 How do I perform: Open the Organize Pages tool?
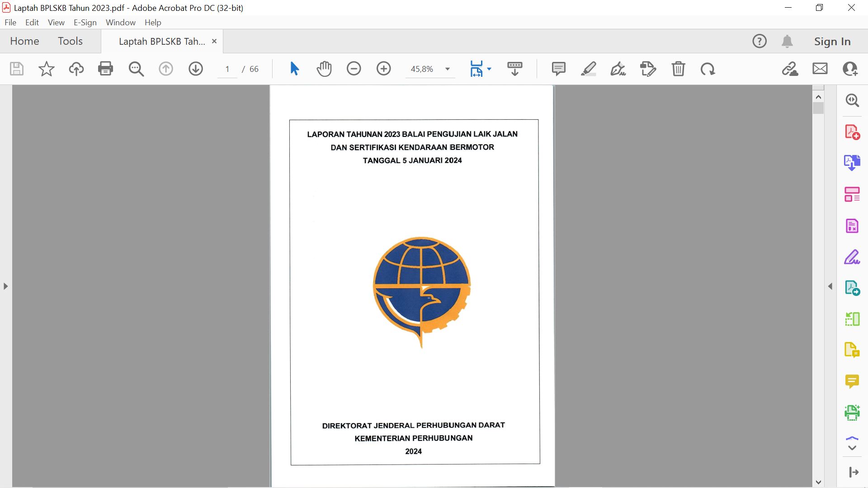point(852,194)
